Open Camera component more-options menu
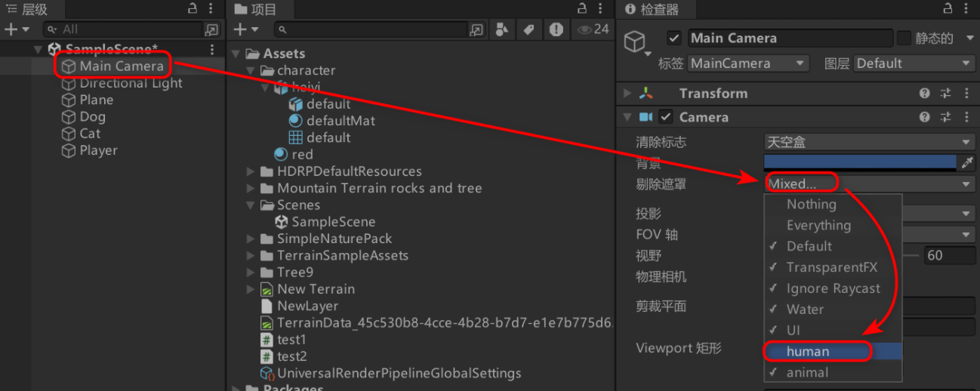The image size is (980, 391). click(x=967, y=117)
